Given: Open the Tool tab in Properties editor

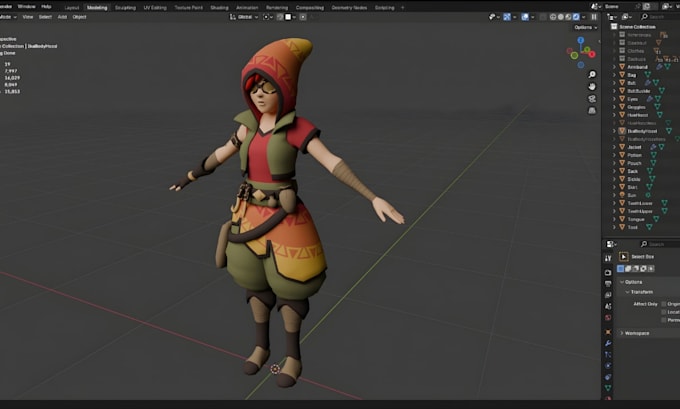Looking at the screenshot, I should (608, 258).
